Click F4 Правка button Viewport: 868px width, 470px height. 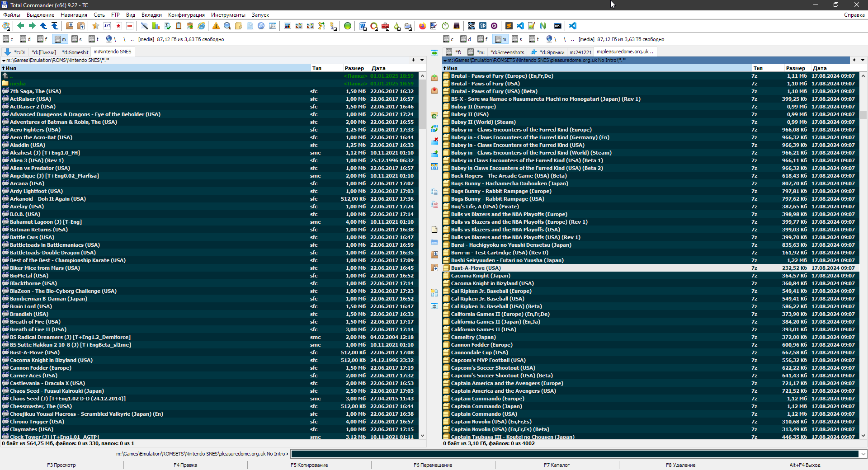pyautogui.click(x=185, y=465)
